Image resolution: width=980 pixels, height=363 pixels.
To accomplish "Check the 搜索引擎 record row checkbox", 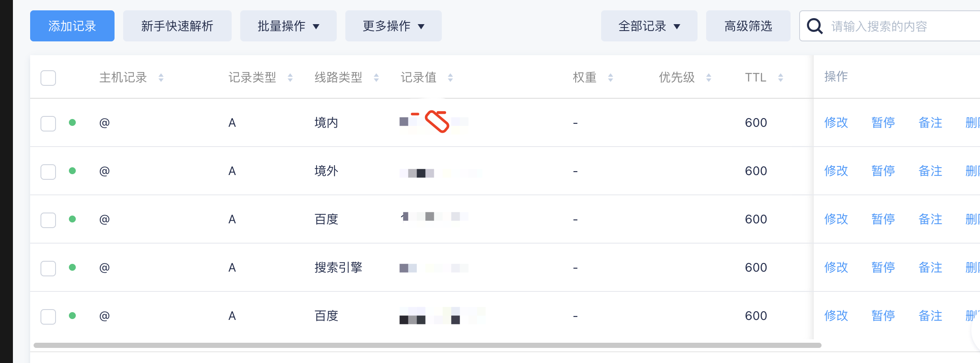I will point(48,268).
